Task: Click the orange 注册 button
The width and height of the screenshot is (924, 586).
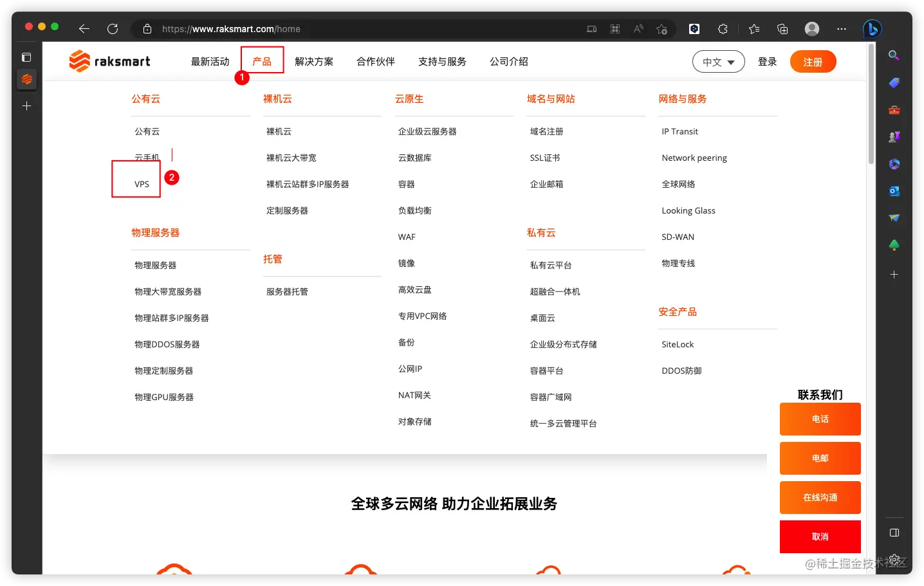Action: pos(813,62)
